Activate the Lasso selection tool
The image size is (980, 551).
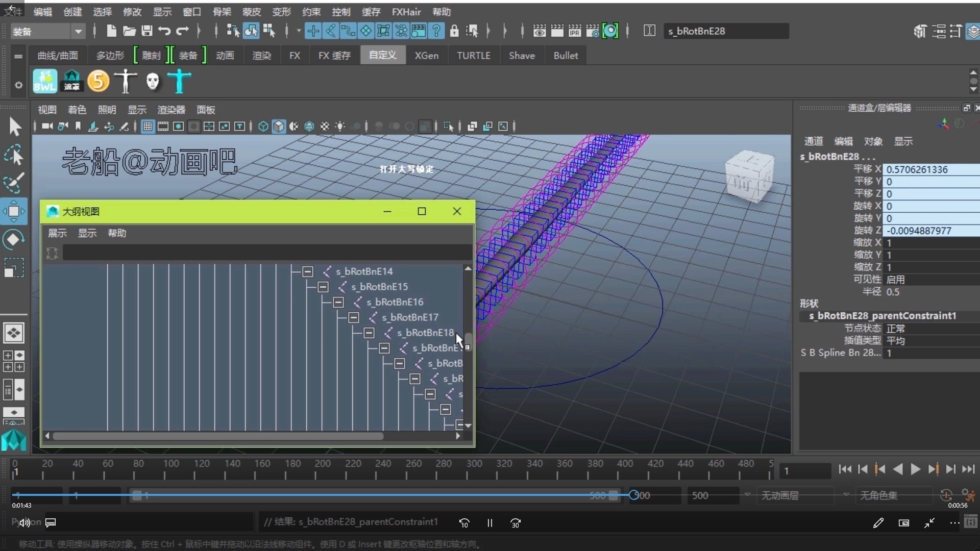coord(14,155)
